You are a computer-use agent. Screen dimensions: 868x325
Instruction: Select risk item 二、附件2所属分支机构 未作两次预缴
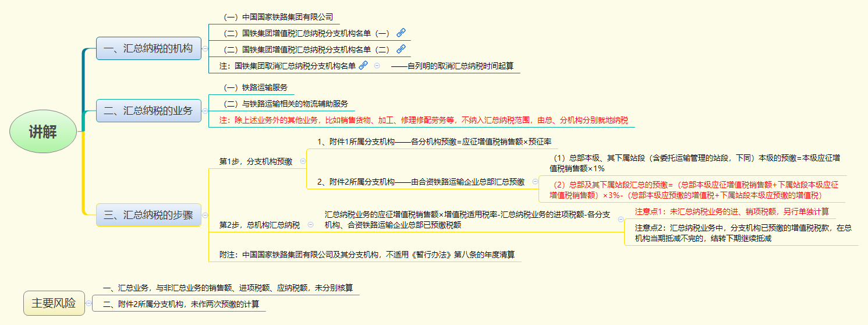[x=181, y=304]
